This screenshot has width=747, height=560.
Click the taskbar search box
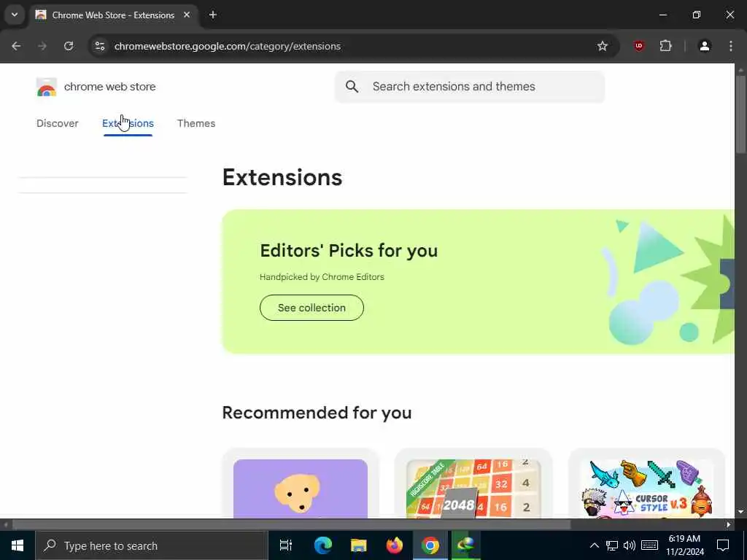[152, 545]
